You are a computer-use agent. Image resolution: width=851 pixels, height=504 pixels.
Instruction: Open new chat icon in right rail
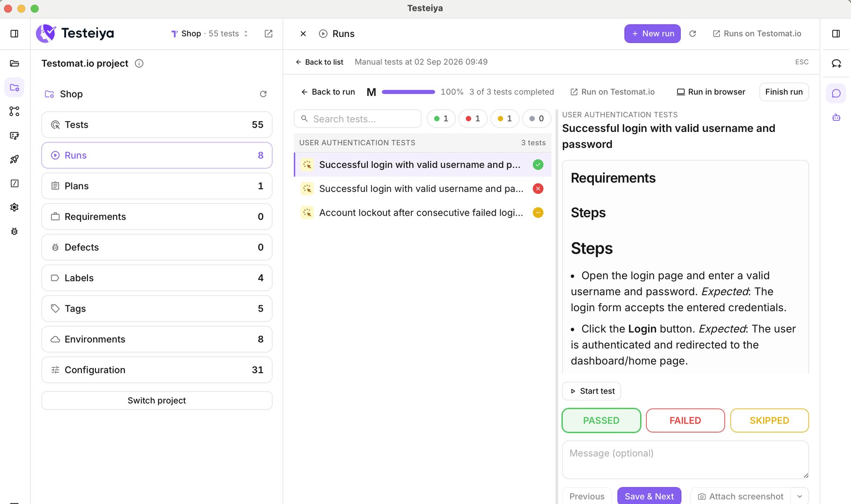point(836,63)
